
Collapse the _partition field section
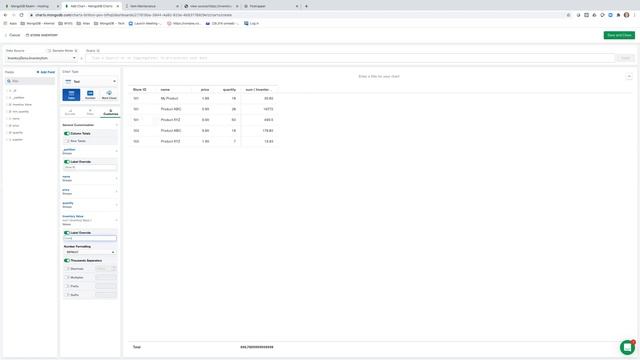[116, 151]
